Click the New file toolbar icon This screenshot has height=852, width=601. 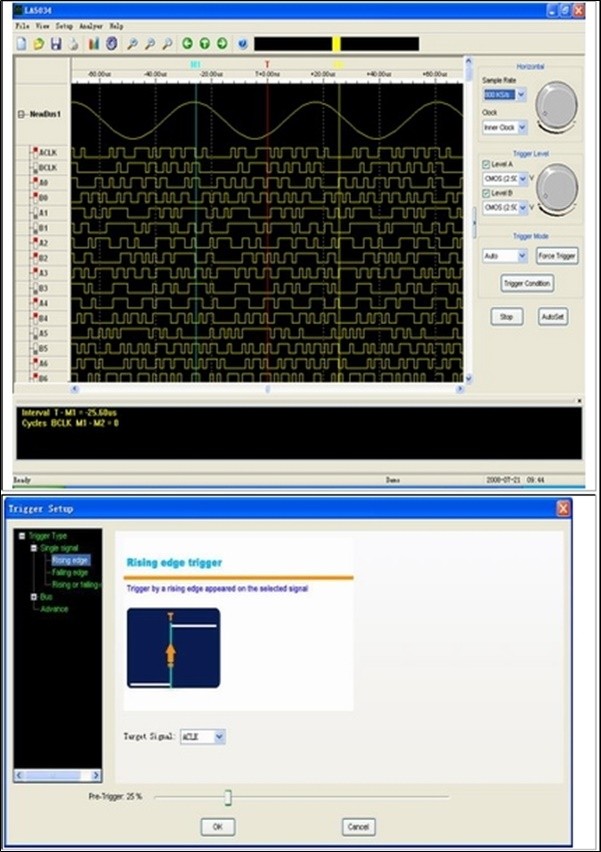(22, 44)
